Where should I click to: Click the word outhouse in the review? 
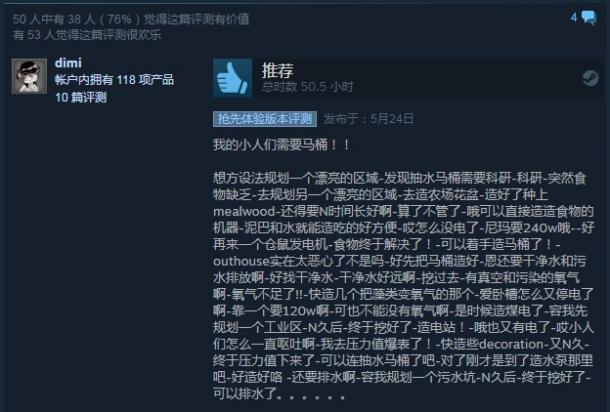click(x=241, y=261)
